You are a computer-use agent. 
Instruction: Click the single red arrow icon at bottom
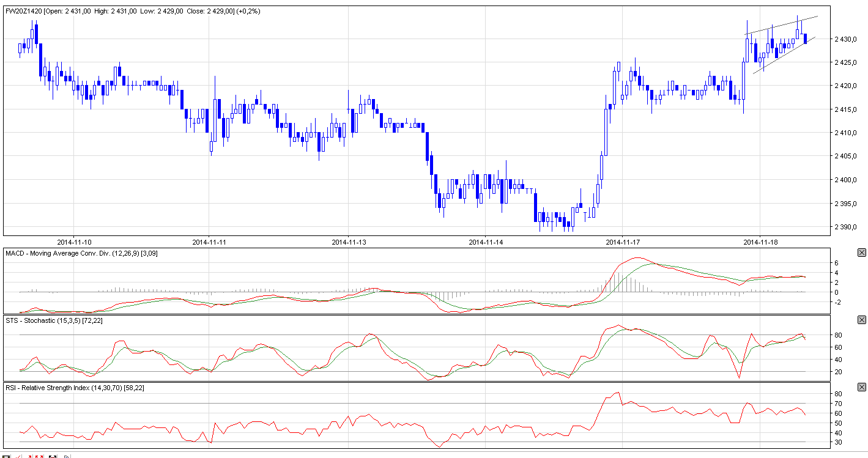point(30,456)
